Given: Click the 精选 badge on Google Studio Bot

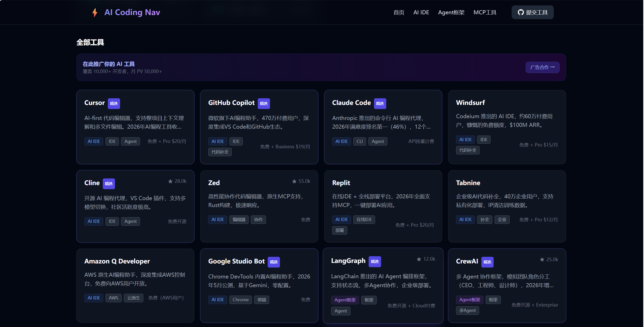Looking at the screenshot, I should tap(274, 262).
